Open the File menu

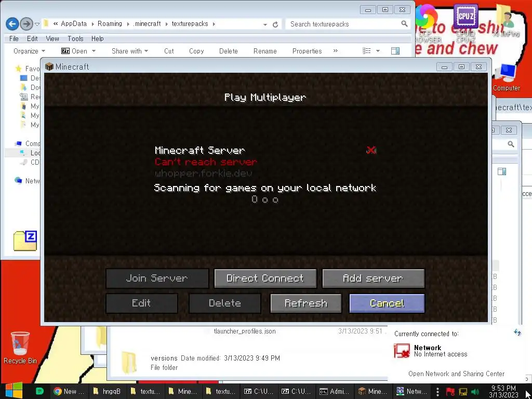pyautogui.click(x=14, y=38)
